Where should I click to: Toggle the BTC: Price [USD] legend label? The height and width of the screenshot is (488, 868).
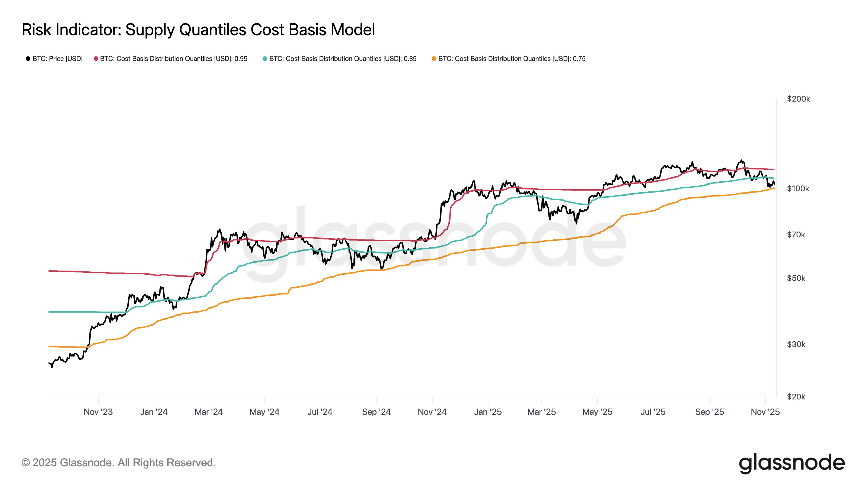(57, 59)
